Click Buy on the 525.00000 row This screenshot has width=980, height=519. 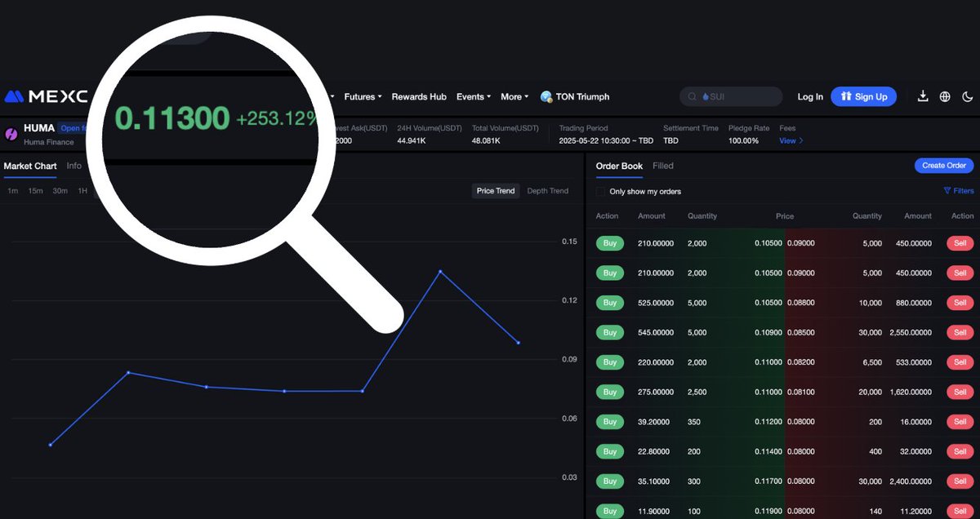(x=610, y=303)
